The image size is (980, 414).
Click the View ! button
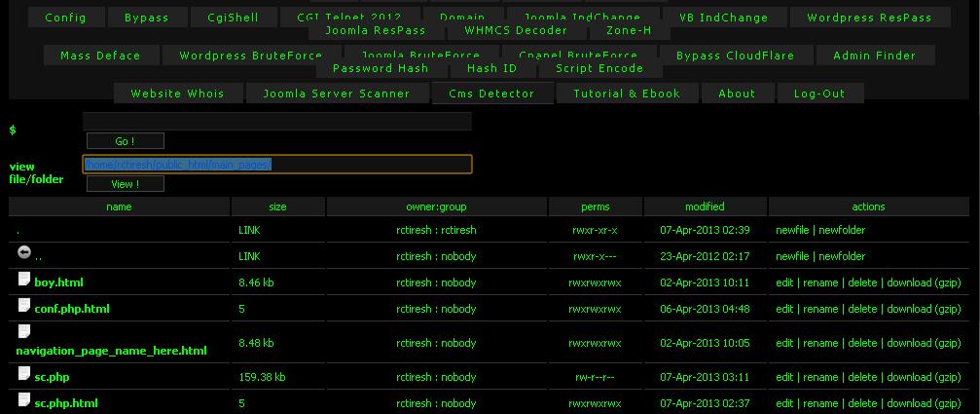tap(125, 184)
